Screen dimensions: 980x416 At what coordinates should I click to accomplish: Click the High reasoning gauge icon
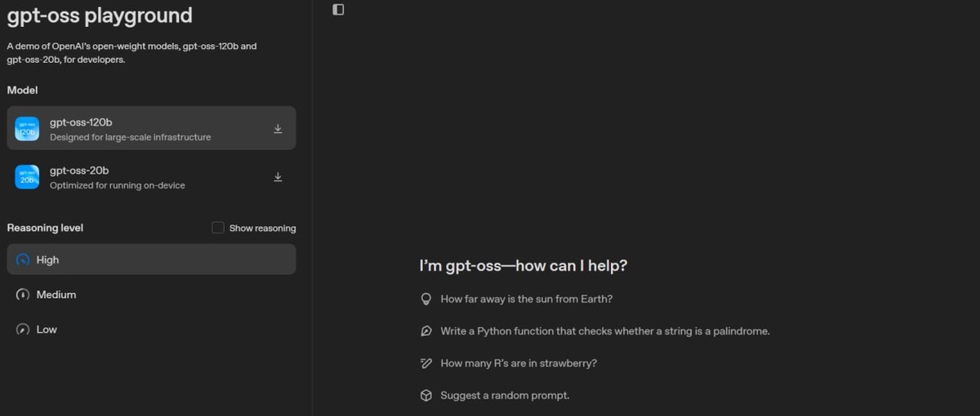pos(23,259)
